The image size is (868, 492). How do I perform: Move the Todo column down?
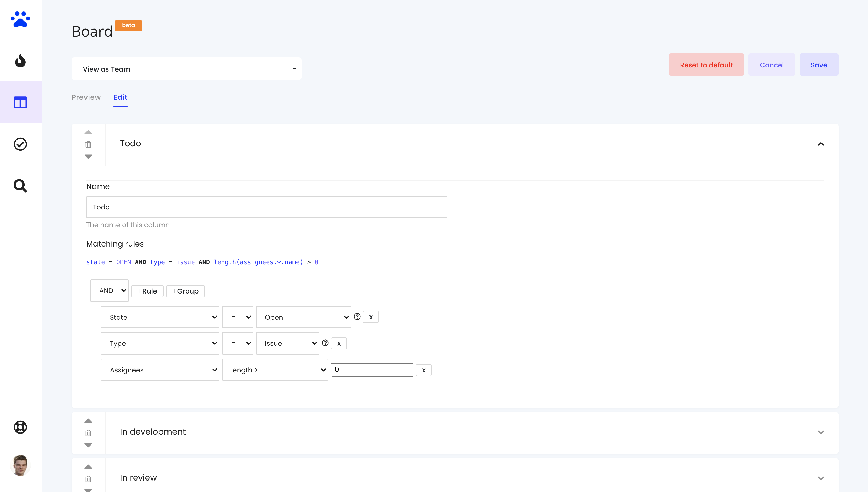[88, 156]
